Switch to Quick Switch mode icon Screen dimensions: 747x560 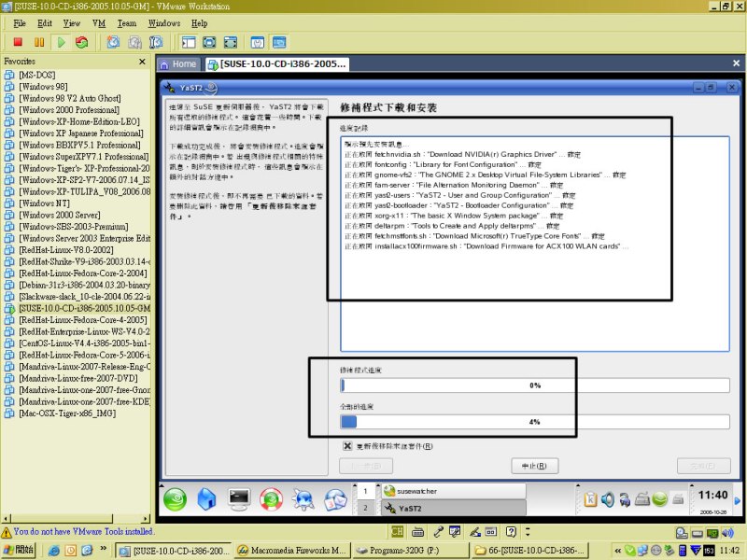click(231, 42)
